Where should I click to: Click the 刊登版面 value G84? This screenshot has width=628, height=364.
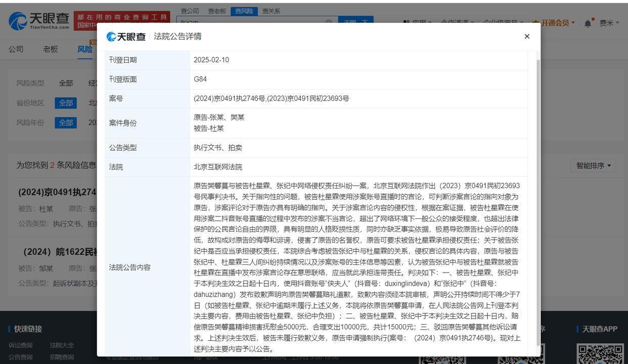coord(200,79)
